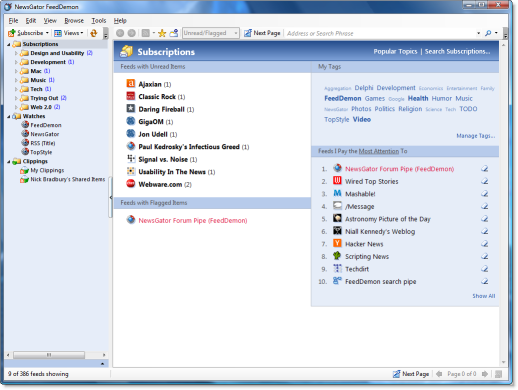
Task: Open the Subscribe dropdown arrow
Action: click(x=47, y=33)
